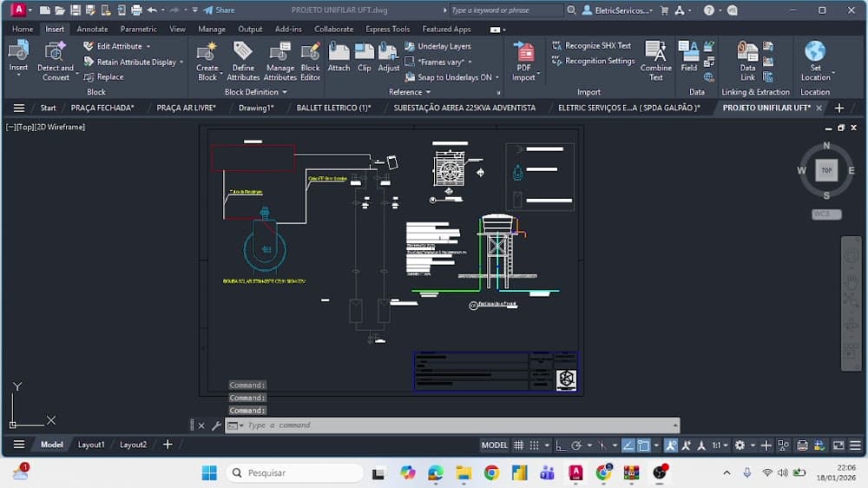Screen dimensions: 868x488
Task: Click the PDF Import icon
Action: [x=523, y=62]
